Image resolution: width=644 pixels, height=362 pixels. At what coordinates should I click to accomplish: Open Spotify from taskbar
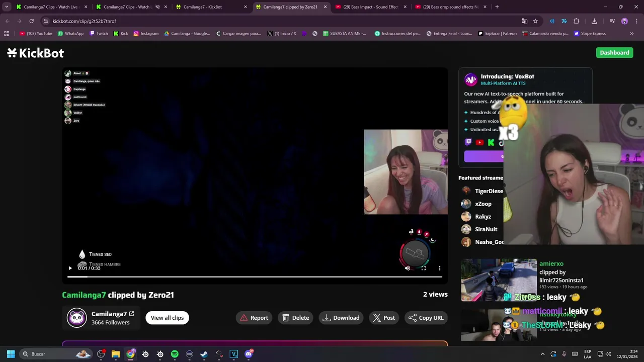(175, 354)
